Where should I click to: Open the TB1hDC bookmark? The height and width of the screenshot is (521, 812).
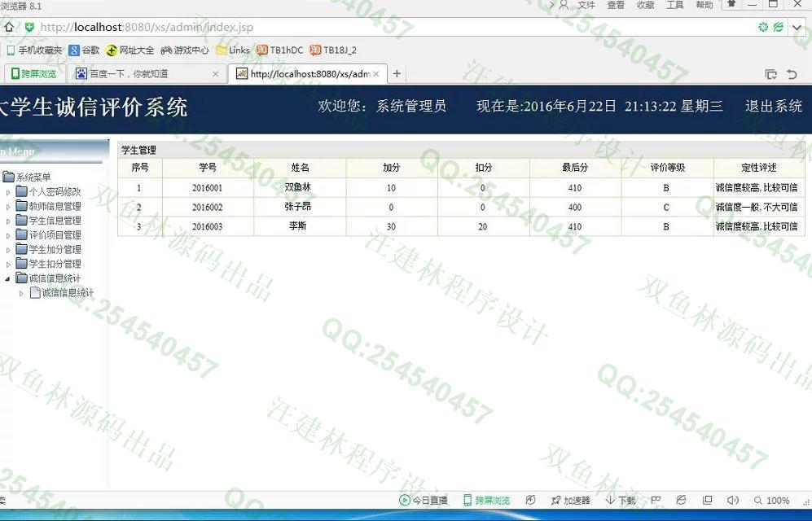(x=279, y=50)
